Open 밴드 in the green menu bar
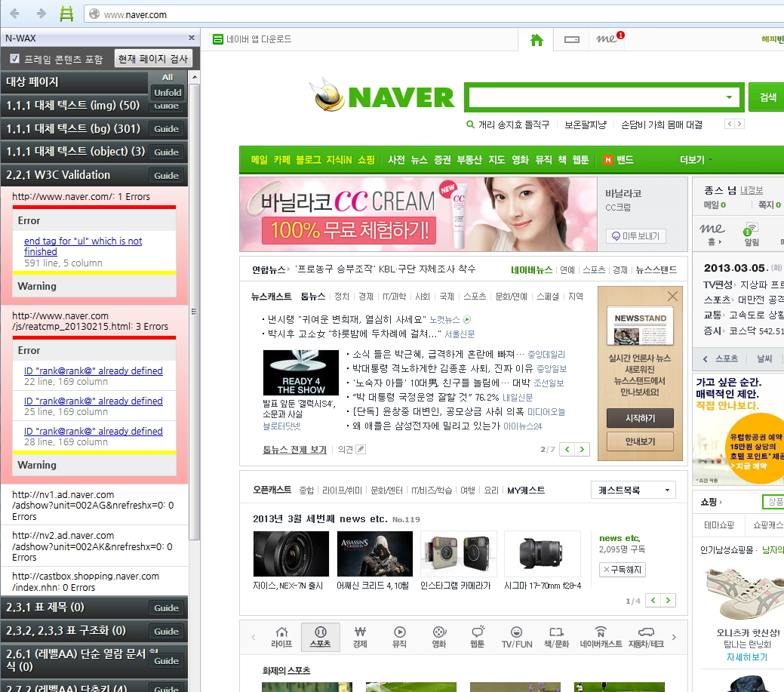 (619, 160)
